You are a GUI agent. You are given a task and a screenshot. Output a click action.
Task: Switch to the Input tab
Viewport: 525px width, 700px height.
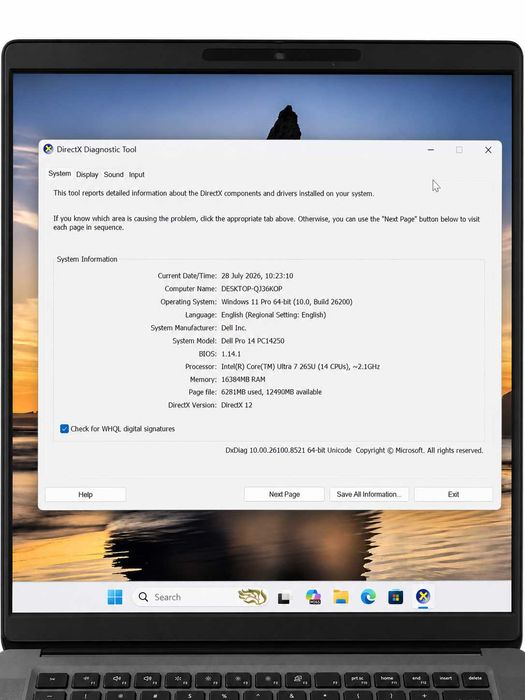(137, 175)
